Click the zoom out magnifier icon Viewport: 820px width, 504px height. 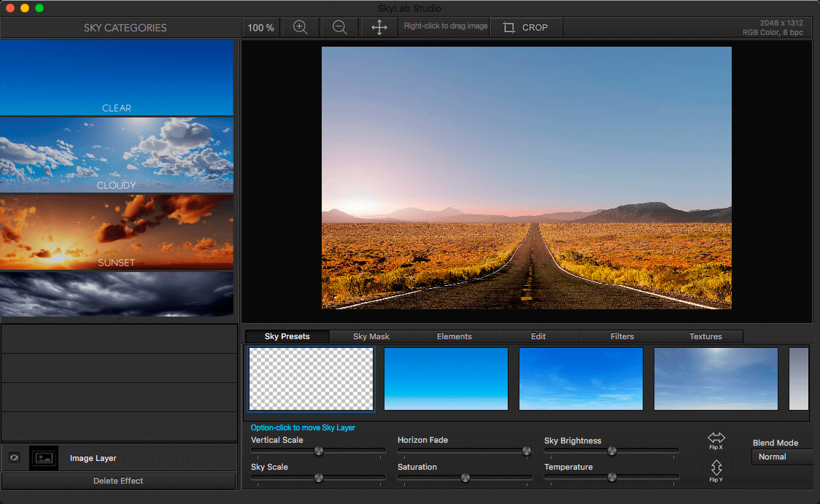click(340, 27)
